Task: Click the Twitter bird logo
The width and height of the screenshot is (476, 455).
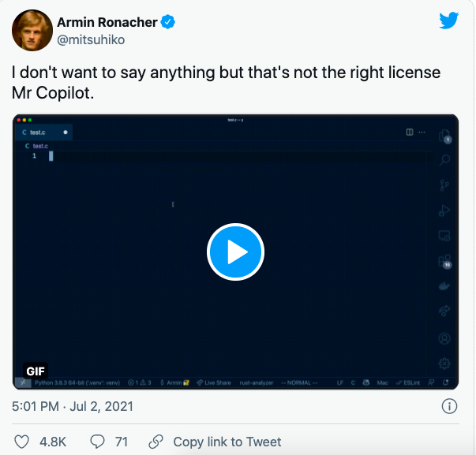Action: [448, 21]
